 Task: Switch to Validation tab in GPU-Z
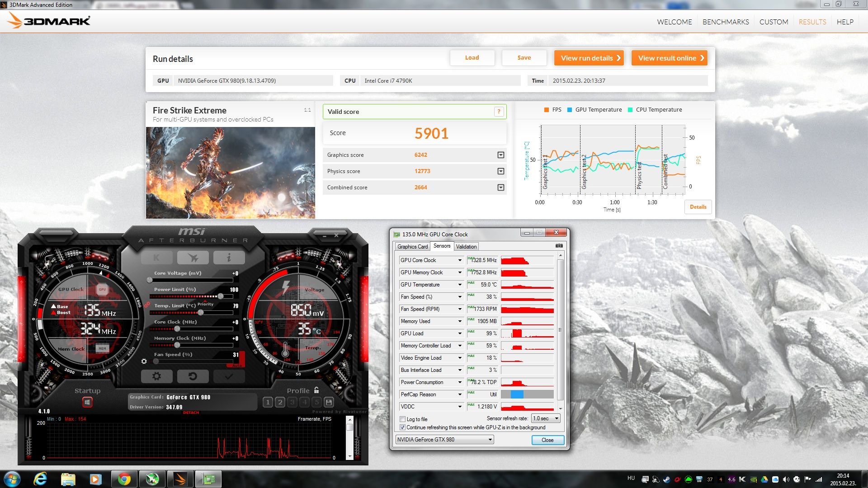click(x=466, y=246)
